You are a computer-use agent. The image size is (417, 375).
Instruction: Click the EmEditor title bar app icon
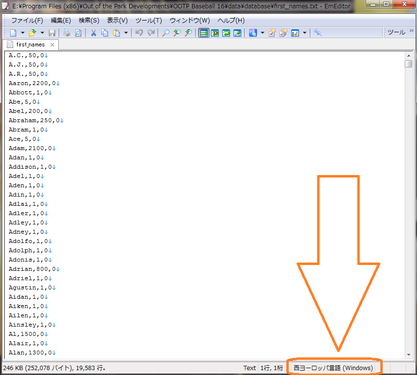5,6
